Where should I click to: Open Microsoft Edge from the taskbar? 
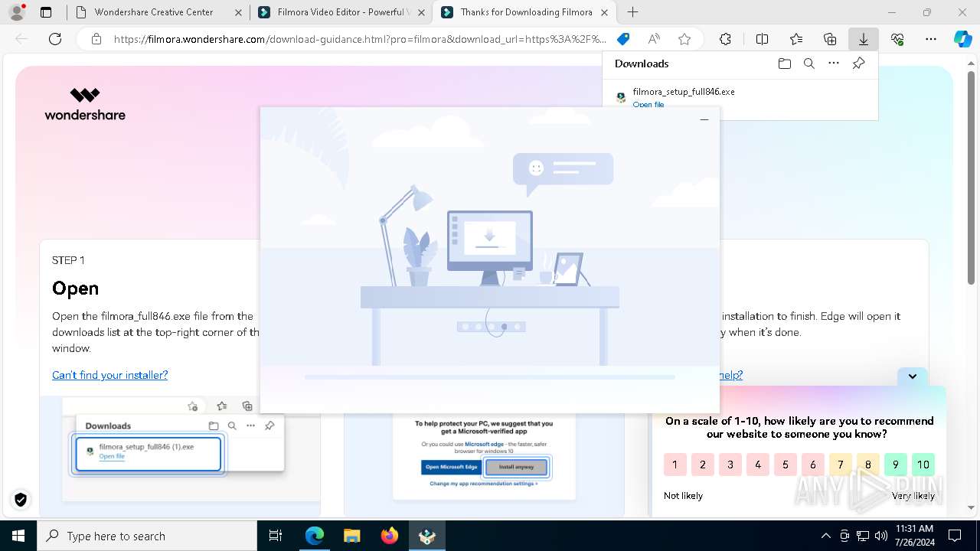(315, 536)
